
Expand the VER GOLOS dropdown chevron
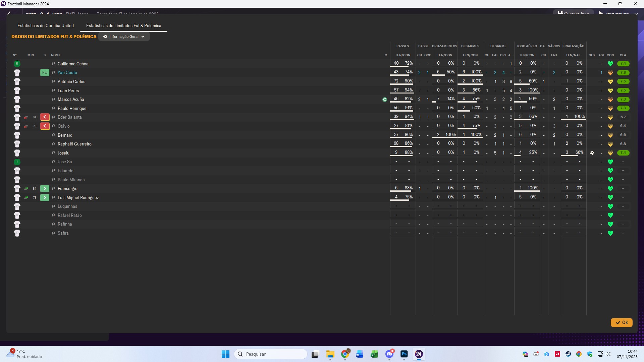click(x=636, y=14)
